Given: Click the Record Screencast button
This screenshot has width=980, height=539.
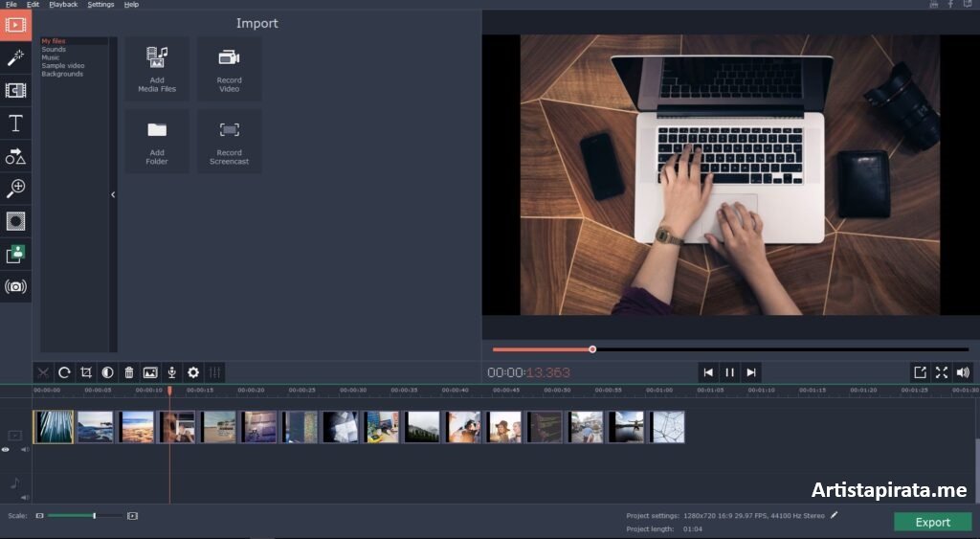Looking at the screenshot, I should click(230, 142).
